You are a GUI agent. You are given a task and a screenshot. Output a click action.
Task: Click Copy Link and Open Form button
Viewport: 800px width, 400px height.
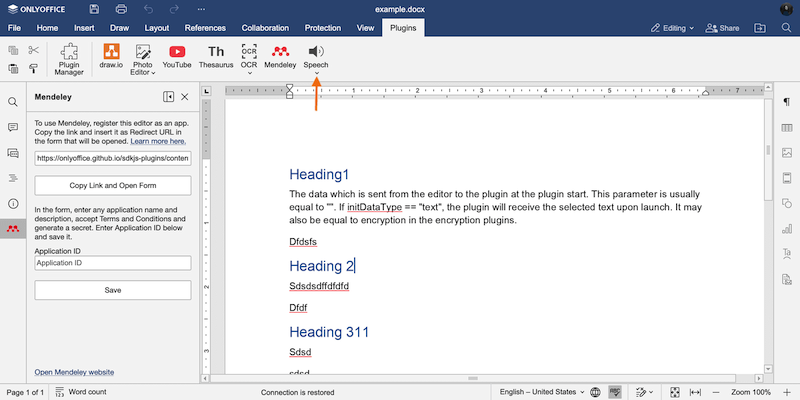pyautogui.click(x=112, y=186)
